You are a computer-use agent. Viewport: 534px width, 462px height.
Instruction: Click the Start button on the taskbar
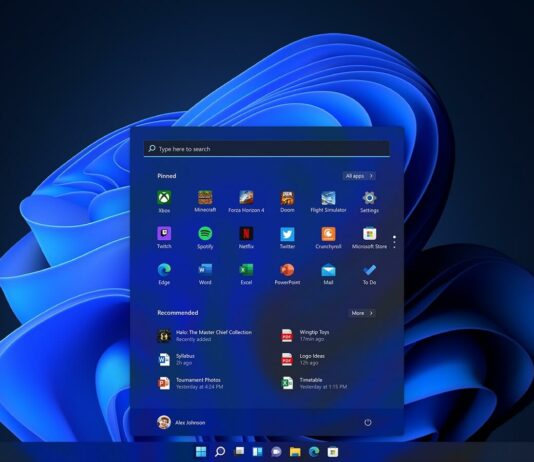(x=201, y=451)
